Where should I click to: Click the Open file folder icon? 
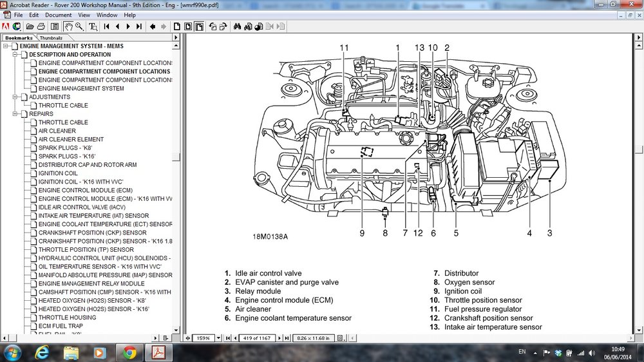[30, 26]
